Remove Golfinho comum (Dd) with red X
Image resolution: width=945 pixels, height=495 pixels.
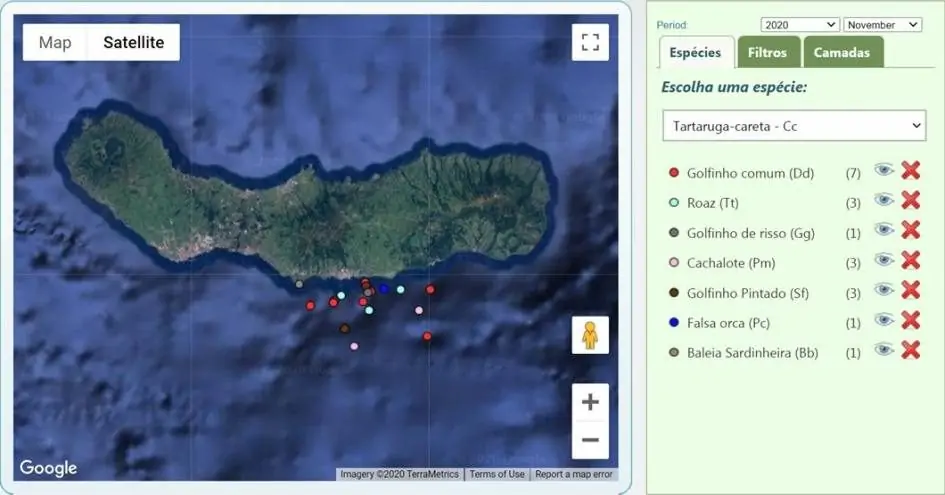[910, 171]
